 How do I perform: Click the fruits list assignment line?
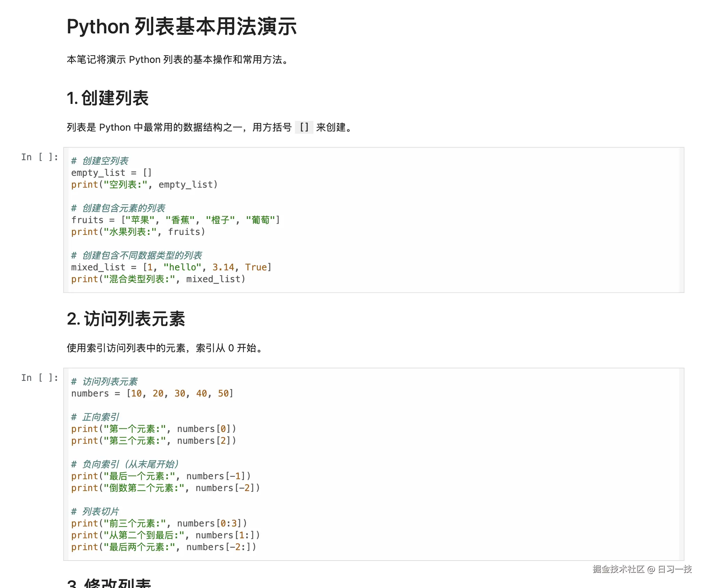coord(175,220)
